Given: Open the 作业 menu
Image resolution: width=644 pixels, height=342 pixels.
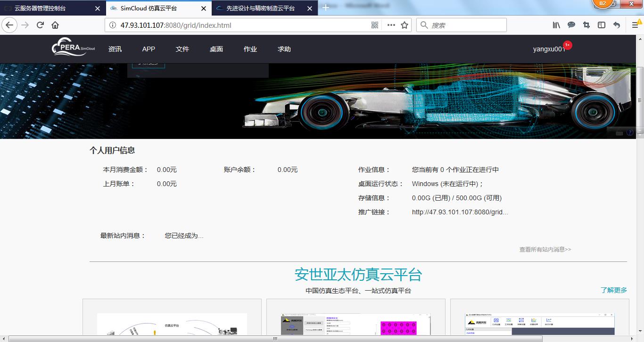Looking at the screenshot, I should click(250, 49).
